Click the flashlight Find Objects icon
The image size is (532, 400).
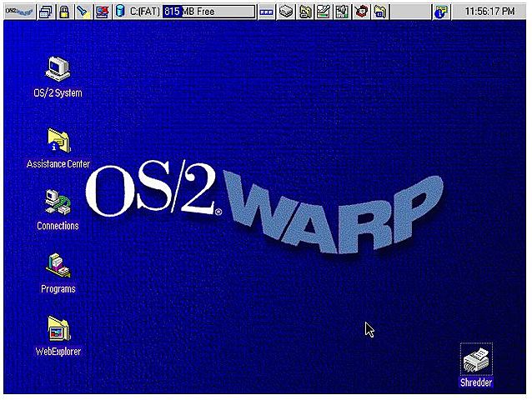click(83, 12)
